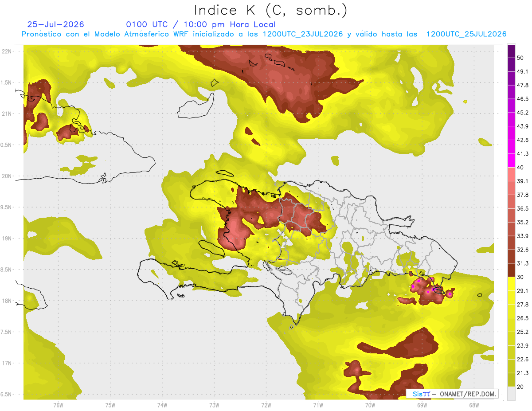Image resolution: width=532 pixels, height=411 pixels.
Task: Click the latitude axis label '20N'
Action: 7,176
